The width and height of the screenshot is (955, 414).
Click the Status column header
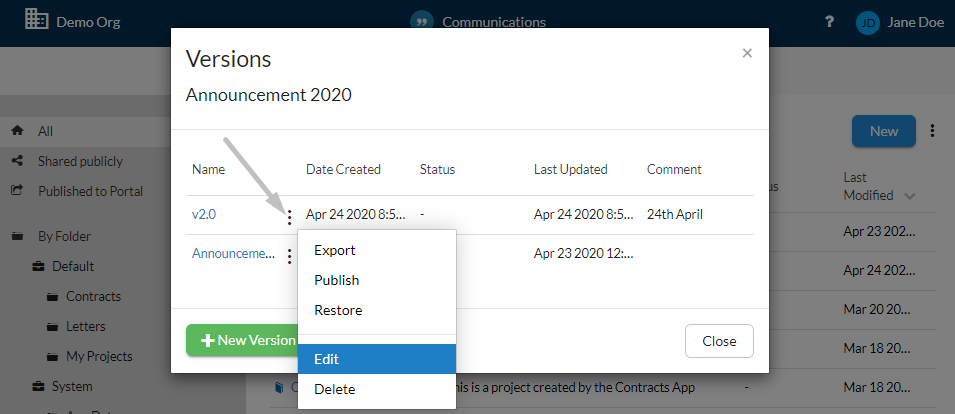[437, 169]
